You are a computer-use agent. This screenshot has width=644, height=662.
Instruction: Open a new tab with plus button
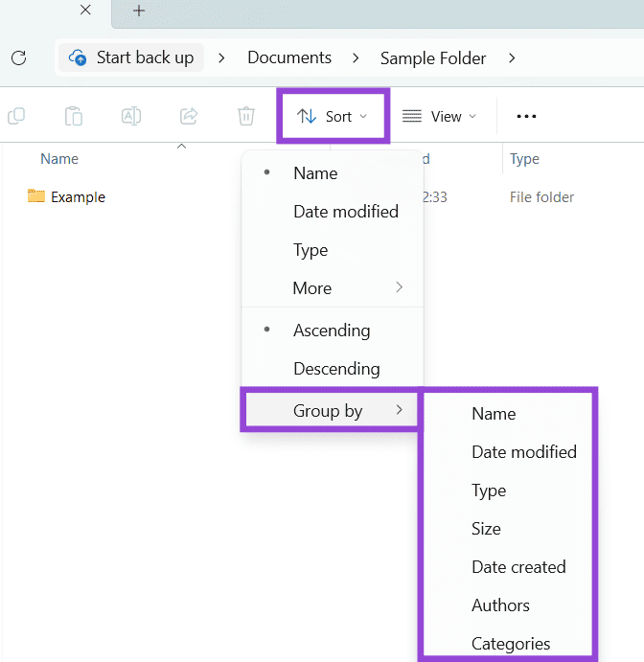click(139, 11)
